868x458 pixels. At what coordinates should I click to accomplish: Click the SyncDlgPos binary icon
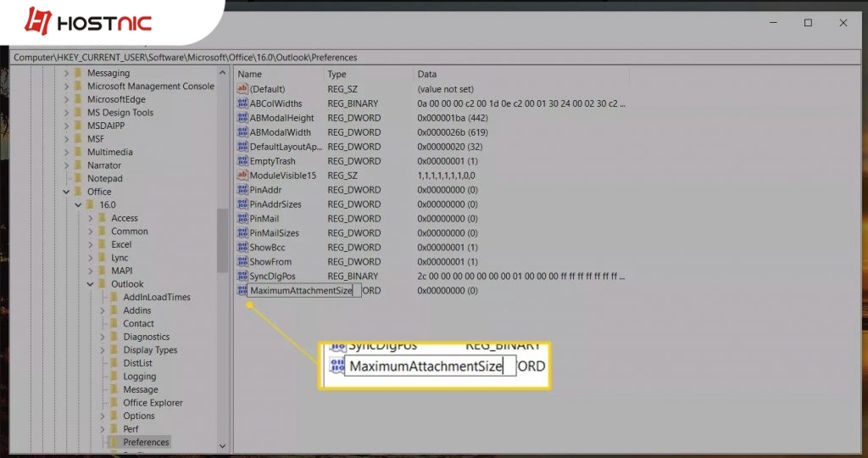tap(242, 276)
